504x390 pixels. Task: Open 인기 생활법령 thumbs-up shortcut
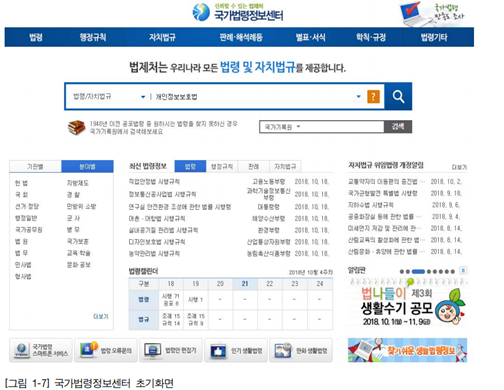(236, 350)
